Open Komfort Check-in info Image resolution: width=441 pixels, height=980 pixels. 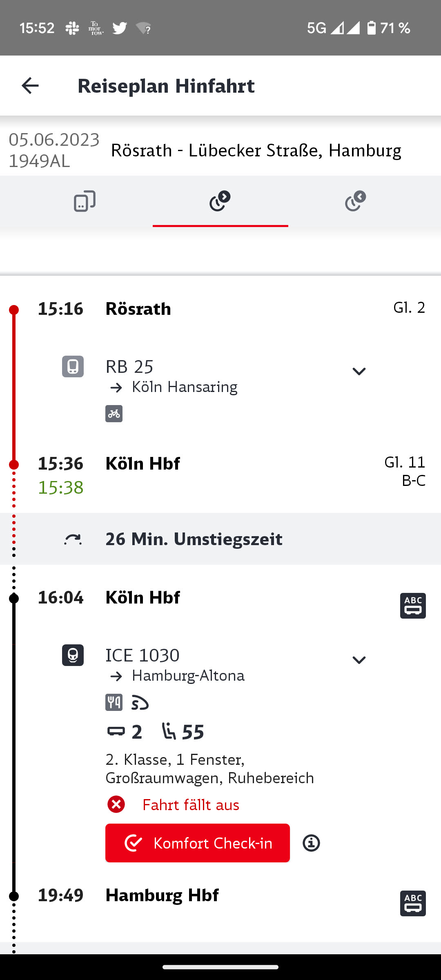pyautogui.click(x=311, y=843)
